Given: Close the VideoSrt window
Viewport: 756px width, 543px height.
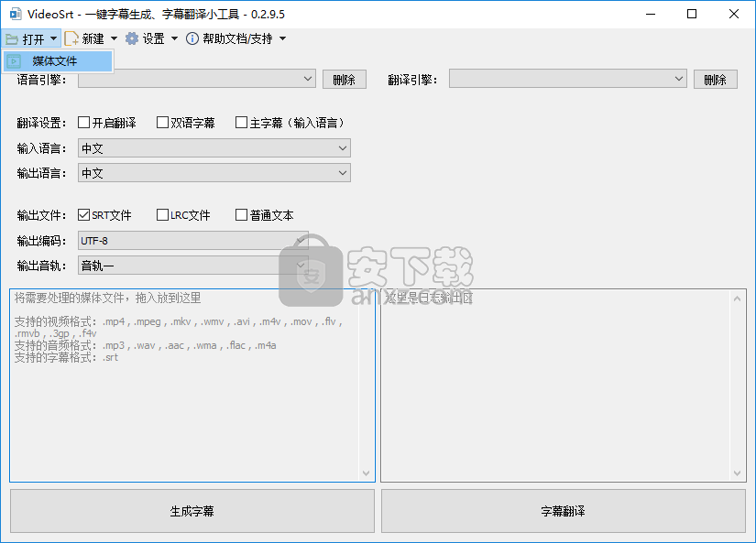Looking at the screenshot, I should [734, 14].
